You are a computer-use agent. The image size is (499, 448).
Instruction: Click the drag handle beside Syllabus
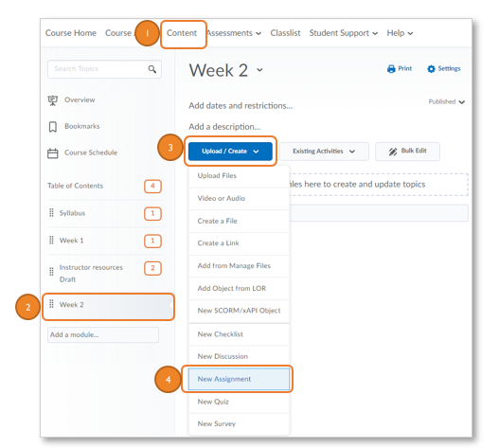(x=51, y=213)
